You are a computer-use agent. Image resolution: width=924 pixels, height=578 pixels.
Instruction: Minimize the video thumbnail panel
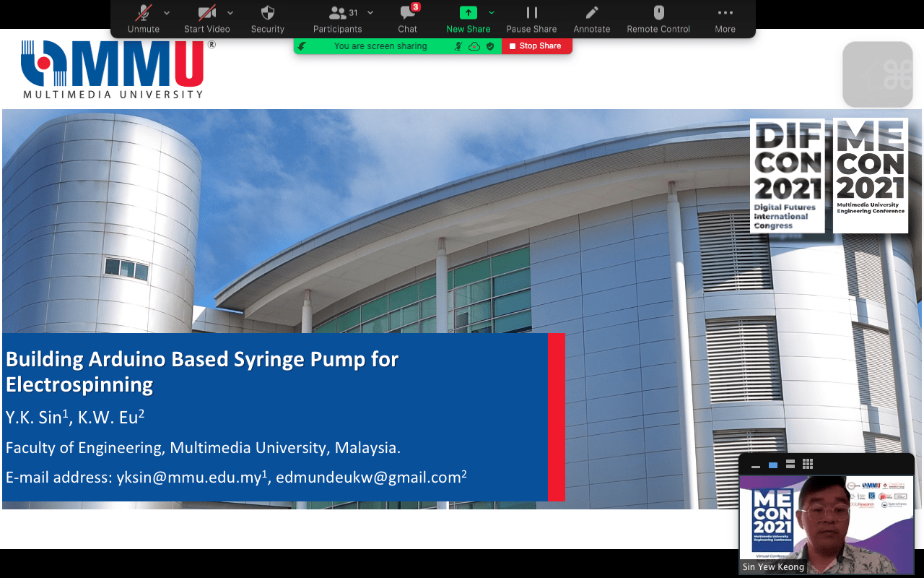[x=756, y=466]
